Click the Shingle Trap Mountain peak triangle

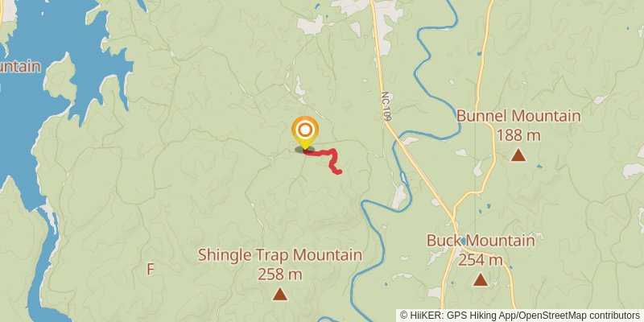(x=279, y=294)
